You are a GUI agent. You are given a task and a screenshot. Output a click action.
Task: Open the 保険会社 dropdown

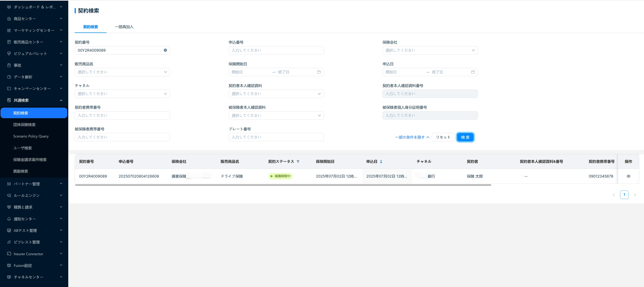(430, 50)
